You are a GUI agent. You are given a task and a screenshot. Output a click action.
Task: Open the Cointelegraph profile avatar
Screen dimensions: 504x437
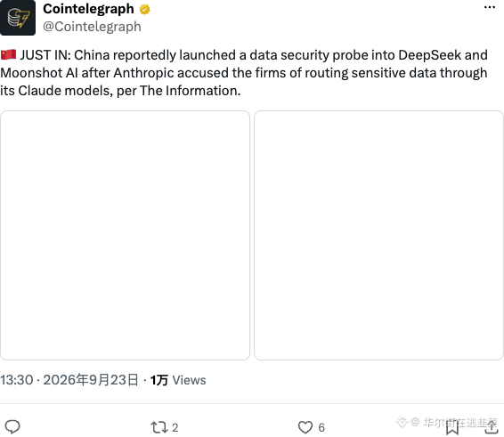(18, 18)
